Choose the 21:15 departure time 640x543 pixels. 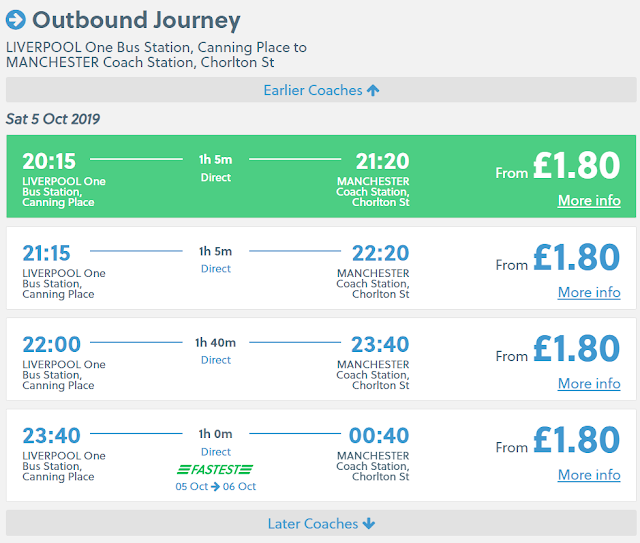48,255
